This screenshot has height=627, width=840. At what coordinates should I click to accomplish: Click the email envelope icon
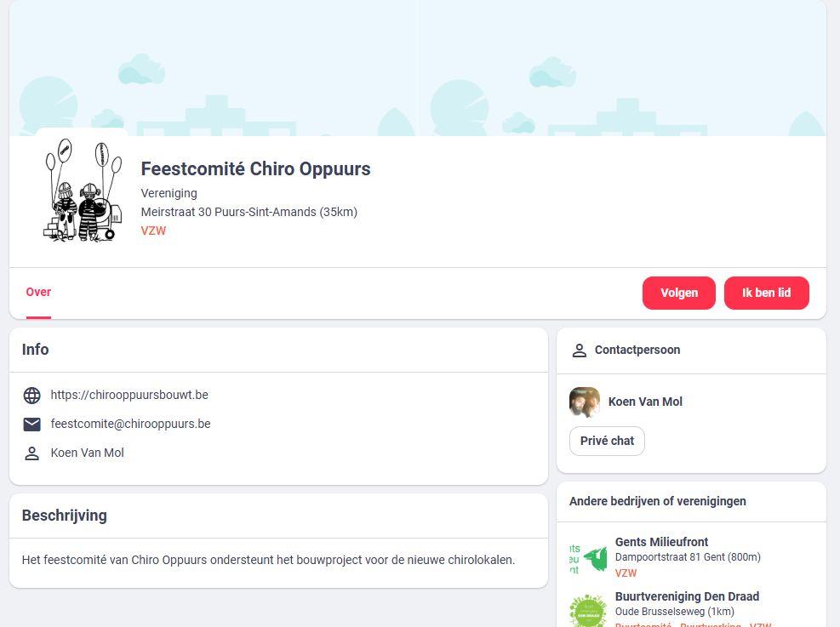tap(31, 425)
